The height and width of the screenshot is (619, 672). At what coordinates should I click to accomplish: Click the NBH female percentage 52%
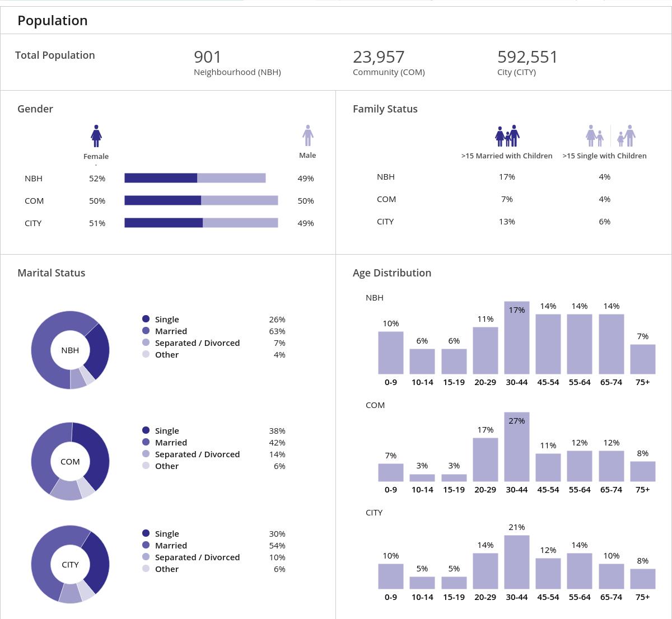tap(97, 179)
